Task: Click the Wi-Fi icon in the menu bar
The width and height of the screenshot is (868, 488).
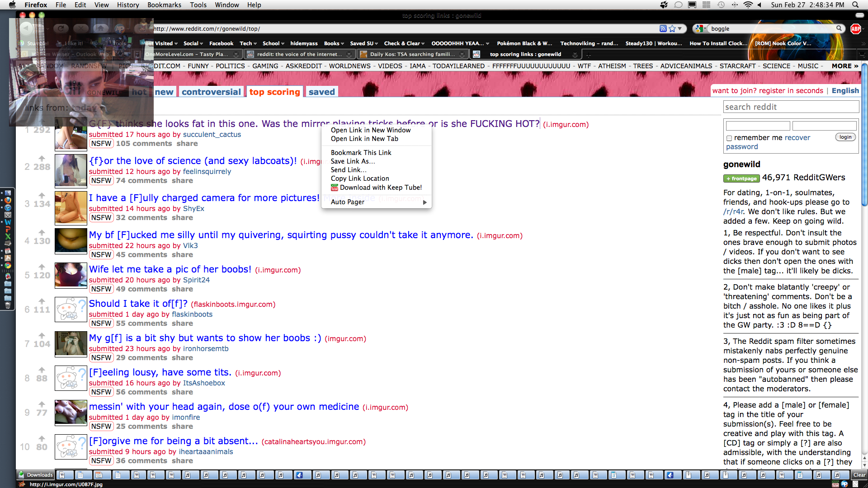Action: click(748, 5)
